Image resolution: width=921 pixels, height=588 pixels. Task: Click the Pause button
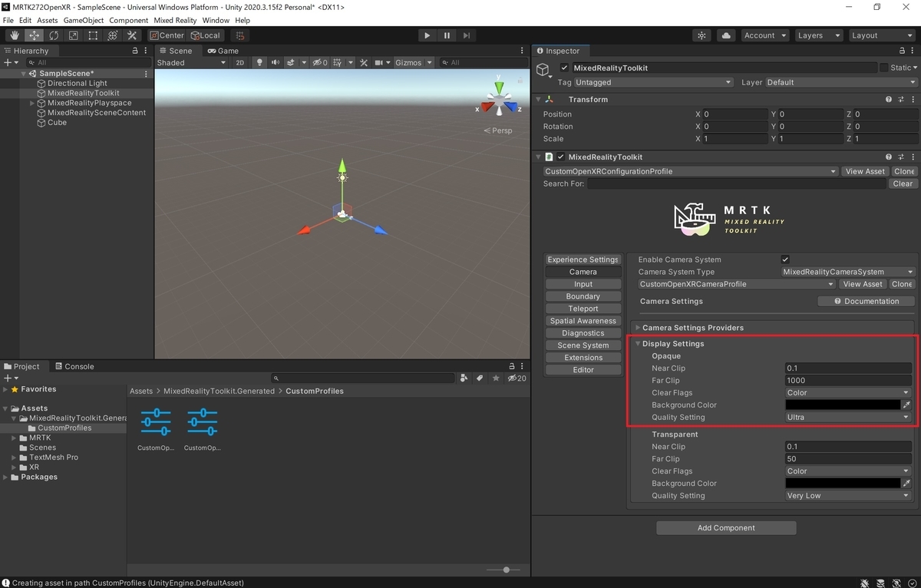point(447,35)
